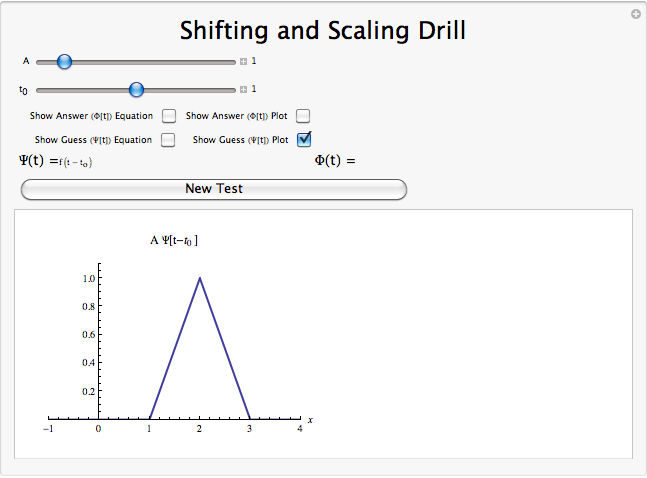Expand the A slider controls

[x=243, y=62]
